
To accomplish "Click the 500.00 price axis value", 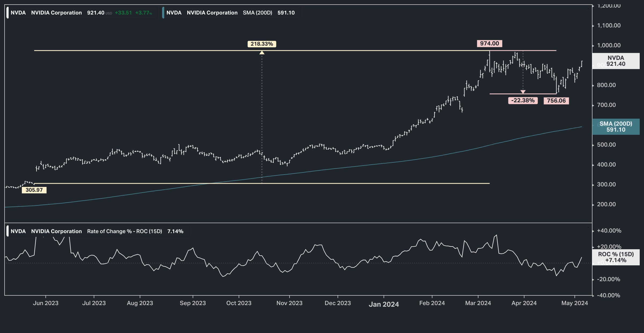I will click(x=606, y=145).
